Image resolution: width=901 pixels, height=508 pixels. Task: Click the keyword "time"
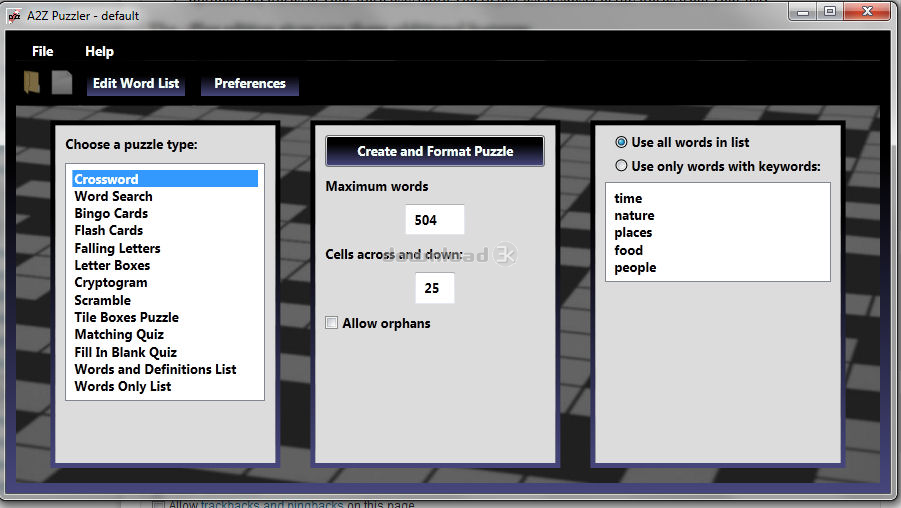click(628, 198)
